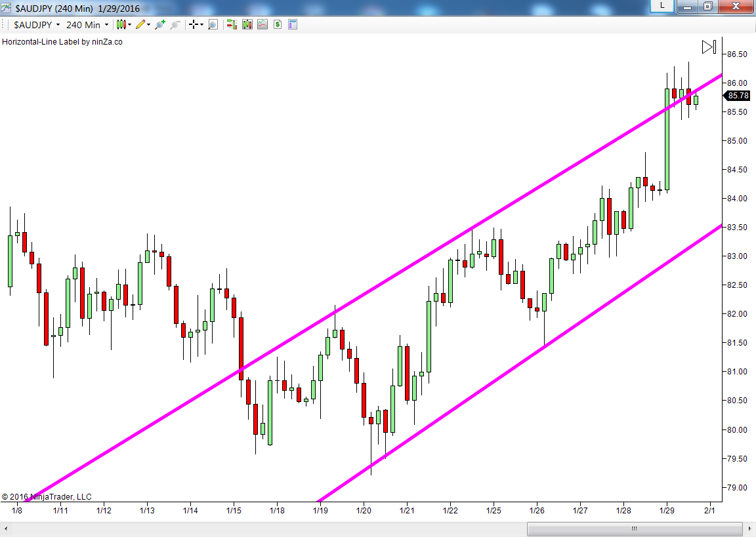Click the 1/22 date axis label
The width and height of the screenshot is (756, 537).
click(x=450, y=510)
